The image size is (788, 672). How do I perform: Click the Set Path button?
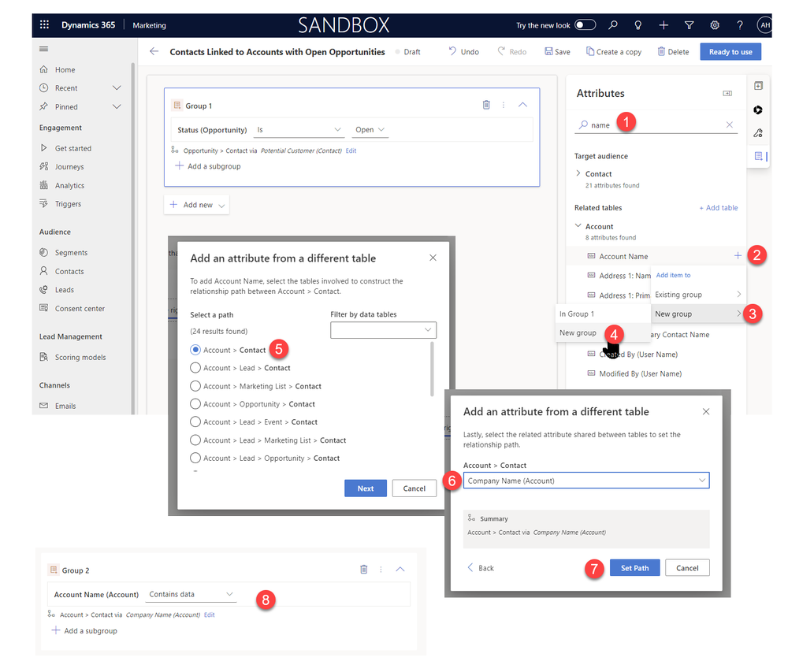click(634, 567)
